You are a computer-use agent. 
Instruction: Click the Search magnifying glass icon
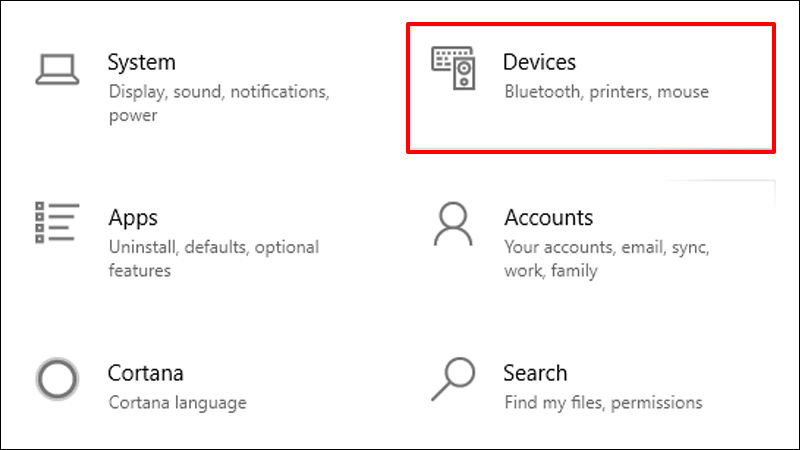[x=452, y=380]
